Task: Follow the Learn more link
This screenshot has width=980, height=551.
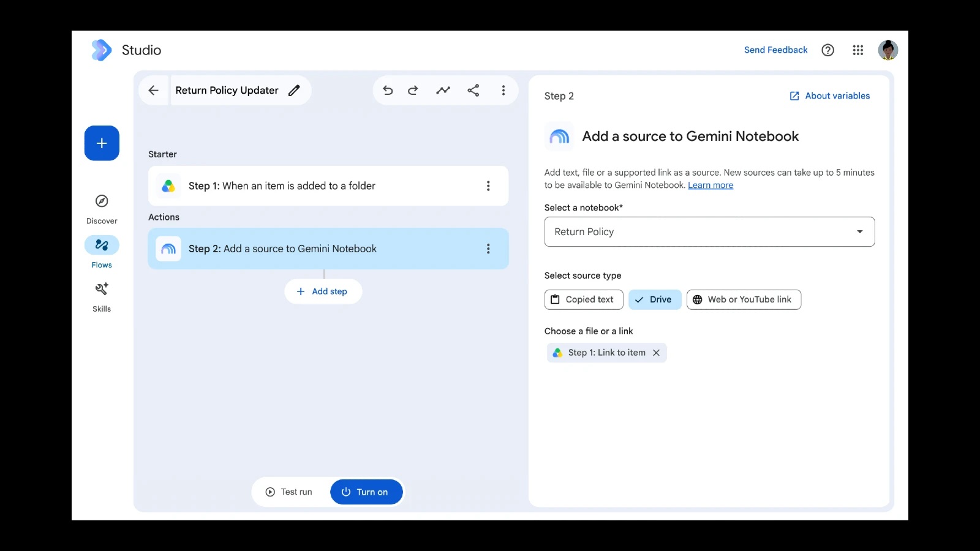Action: click(x=710, y=186)
